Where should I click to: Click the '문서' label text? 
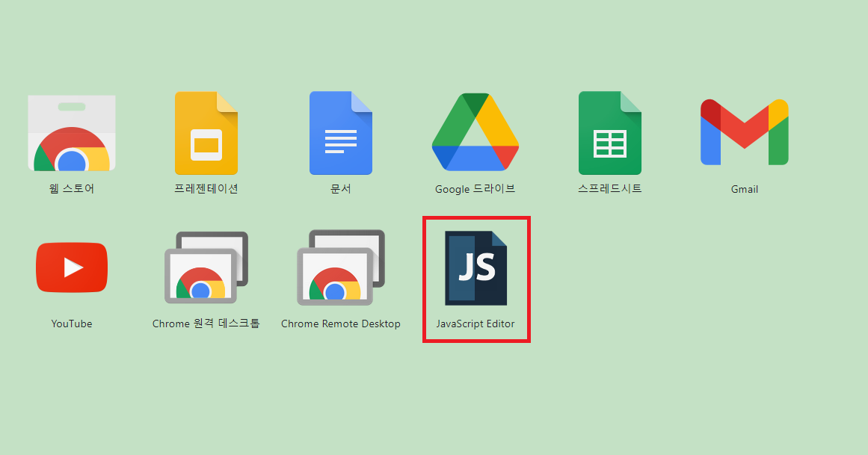tap(340, 189)
